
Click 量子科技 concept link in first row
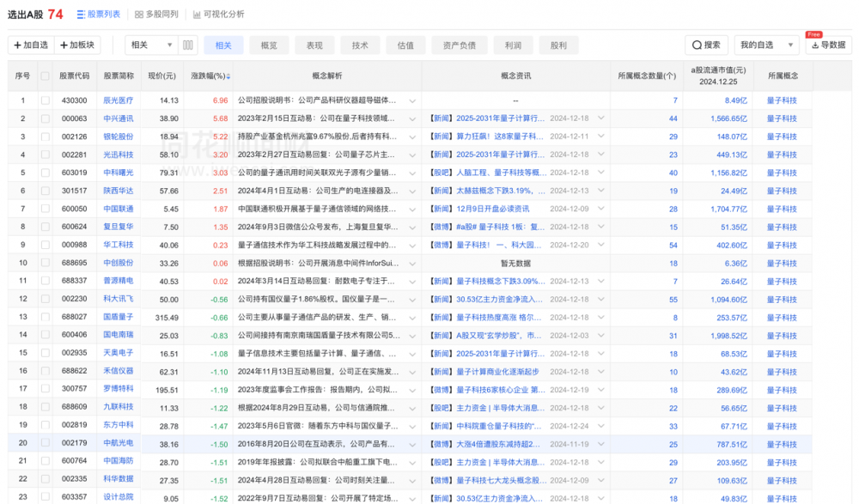pos(782,100)
